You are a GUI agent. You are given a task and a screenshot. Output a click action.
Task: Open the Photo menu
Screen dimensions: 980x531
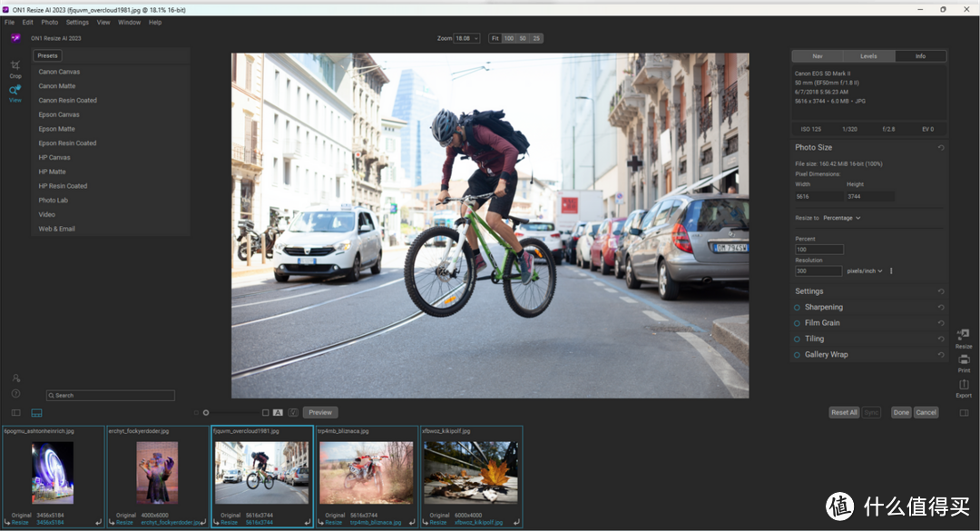pos(49,22)
